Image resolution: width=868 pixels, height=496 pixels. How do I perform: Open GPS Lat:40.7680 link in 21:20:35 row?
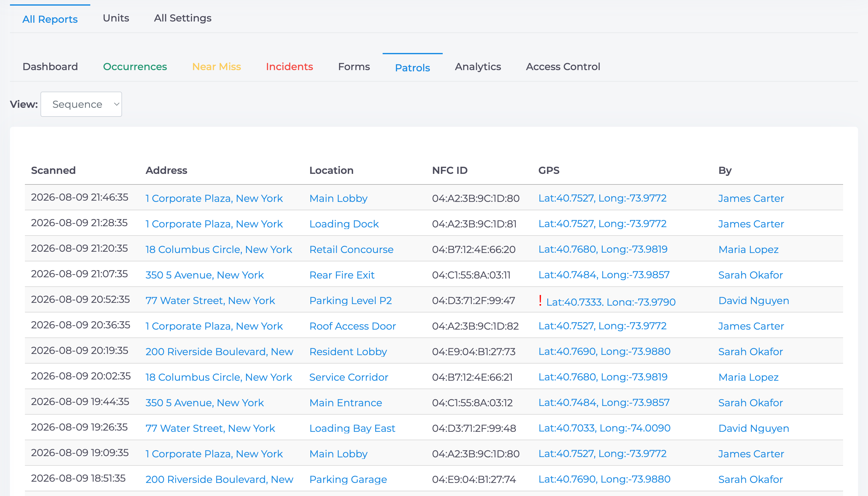[603, 249]
